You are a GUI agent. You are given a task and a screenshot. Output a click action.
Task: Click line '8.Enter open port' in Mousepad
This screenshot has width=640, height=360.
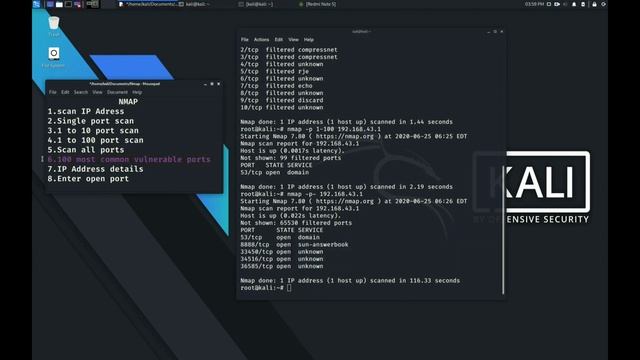coord(88,179)
